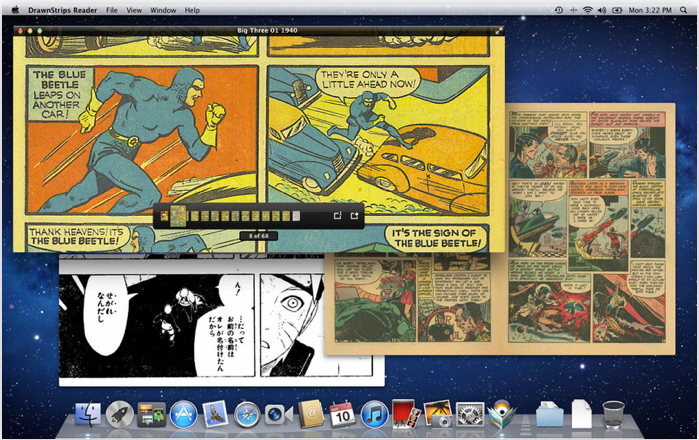The image size is (699, 440).
Task: Open iPhoto icon in the Dock
Action: click(x=438, y=415)
